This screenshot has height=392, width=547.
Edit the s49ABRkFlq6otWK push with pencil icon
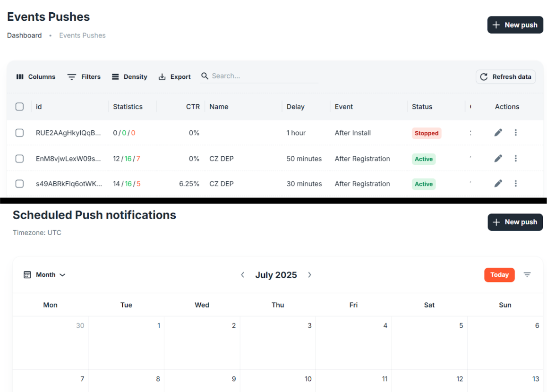click(498, 183)
